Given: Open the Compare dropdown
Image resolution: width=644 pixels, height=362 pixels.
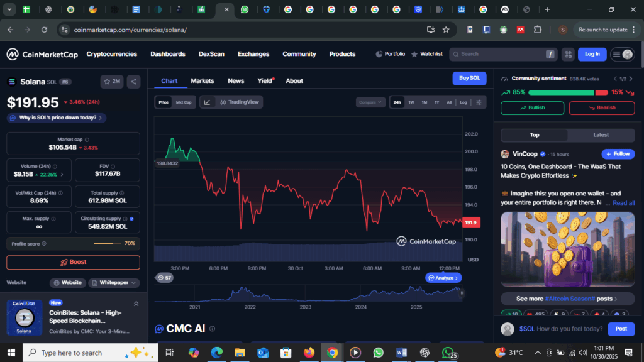Looking at the screenshot, I should point(370,102).
